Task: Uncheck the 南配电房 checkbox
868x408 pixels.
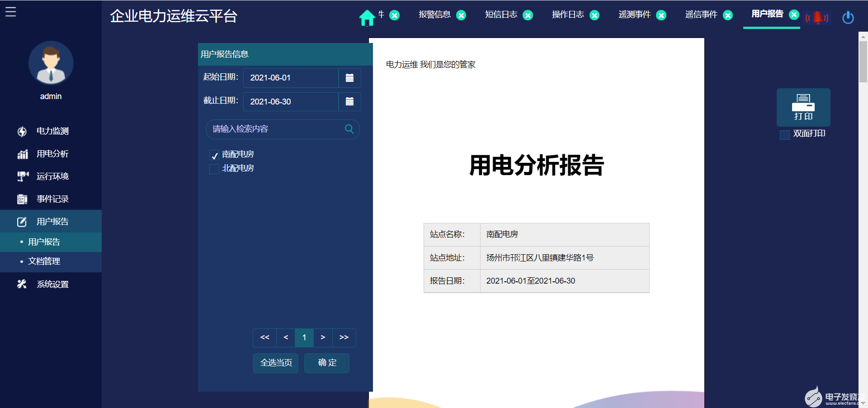Action: coord(214,155)
